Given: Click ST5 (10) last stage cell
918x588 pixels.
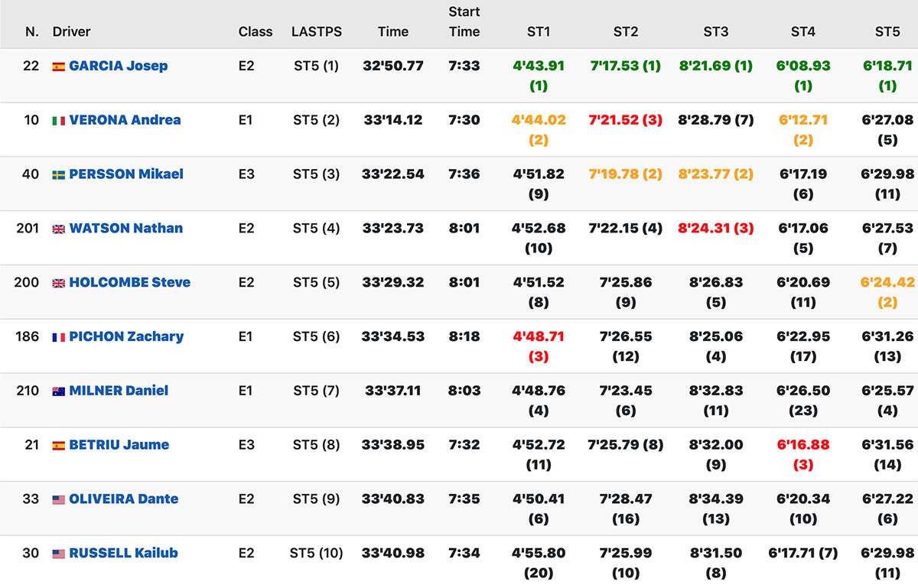Looking at the screenshot, I should (x=317, y=554).
